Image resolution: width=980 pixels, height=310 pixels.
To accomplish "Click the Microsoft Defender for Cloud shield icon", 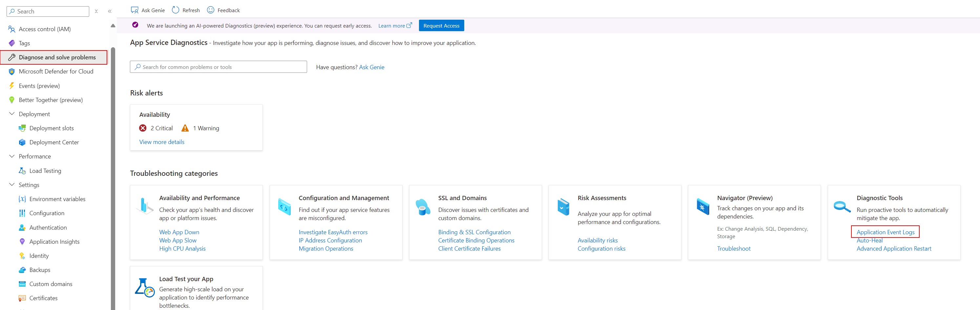I will 12,72.
